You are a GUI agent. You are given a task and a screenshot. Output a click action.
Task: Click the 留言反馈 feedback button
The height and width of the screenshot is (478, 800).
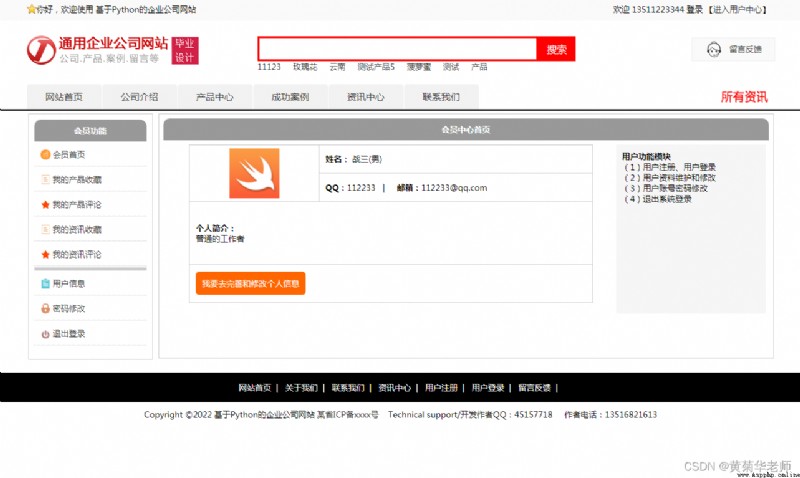733,49
